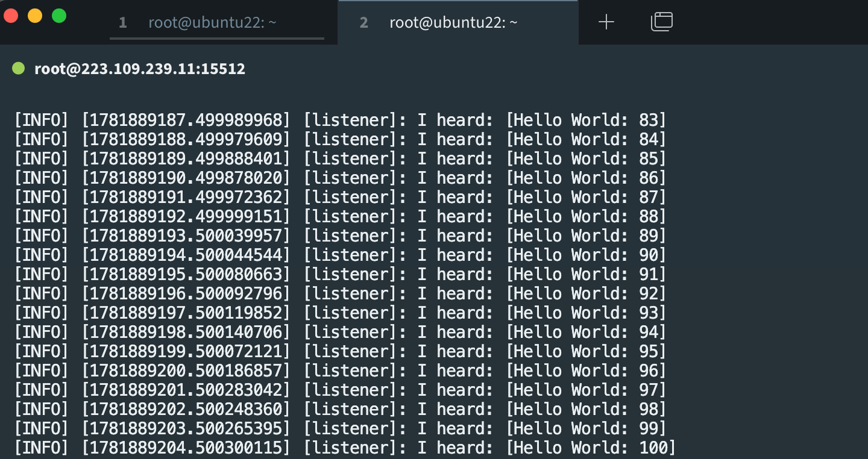Select the log line Hello World: 84
Image resolution: width=868 pixels, height=459 pixels.
pos(340,139)
